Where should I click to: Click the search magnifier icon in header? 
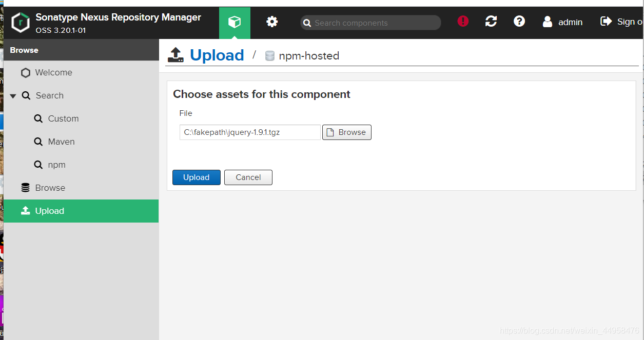click(307, 23)
